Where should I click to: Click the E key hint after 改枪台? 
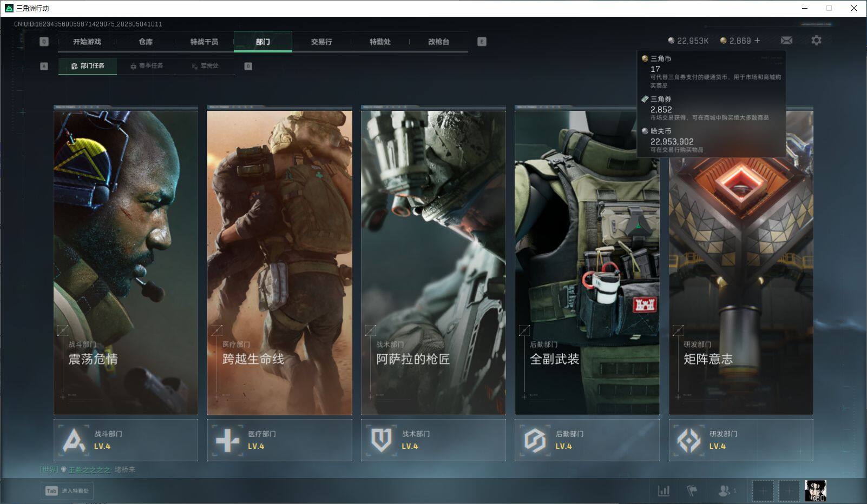[x=482, y=42]
